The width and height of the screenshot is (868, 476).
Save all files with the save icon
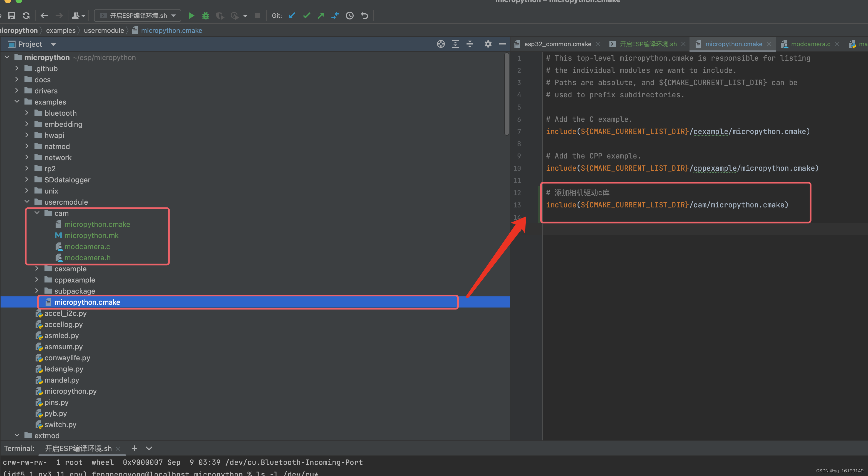(11, 16)
